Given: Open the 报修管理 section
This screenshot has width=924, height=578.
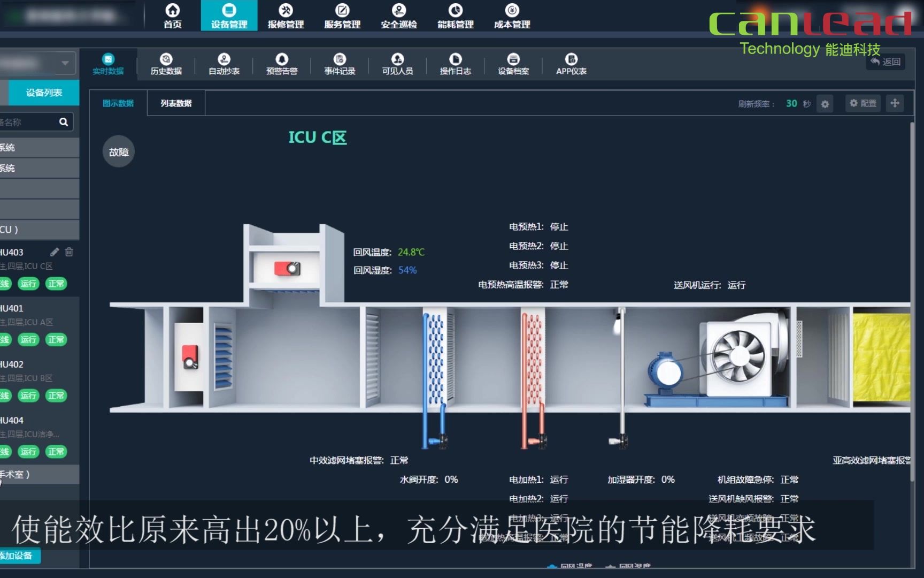Looking at the screenshot, I should [x=286, y=16].
